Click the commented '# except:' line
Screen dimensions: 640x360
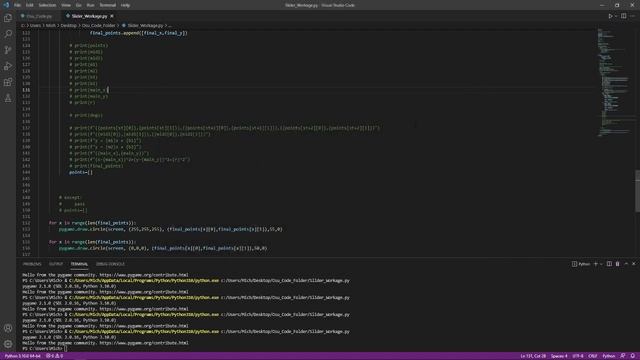coord(70,198)
